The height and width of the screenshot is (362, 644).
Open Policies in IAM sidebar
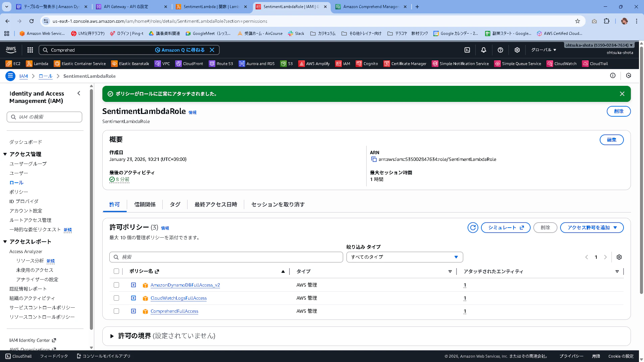[19, 192]
